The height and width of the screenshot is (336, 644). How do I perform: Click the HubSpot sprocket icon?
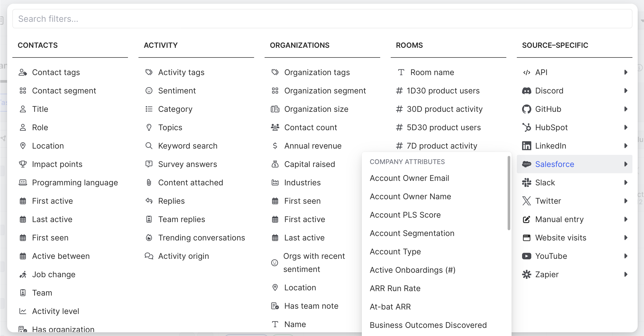pyautogui.click(x=526, y=128)
